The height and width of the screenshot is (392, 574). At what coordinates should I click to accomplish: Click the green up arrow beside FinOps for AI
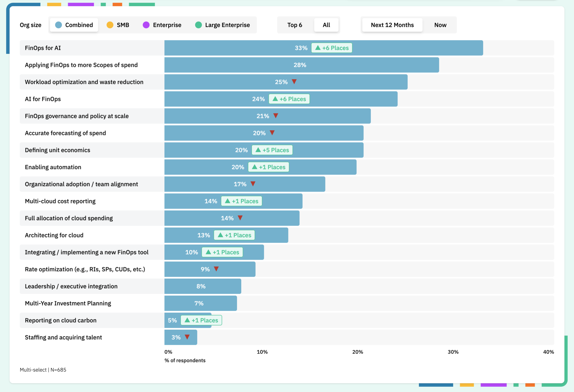(318, 48)
